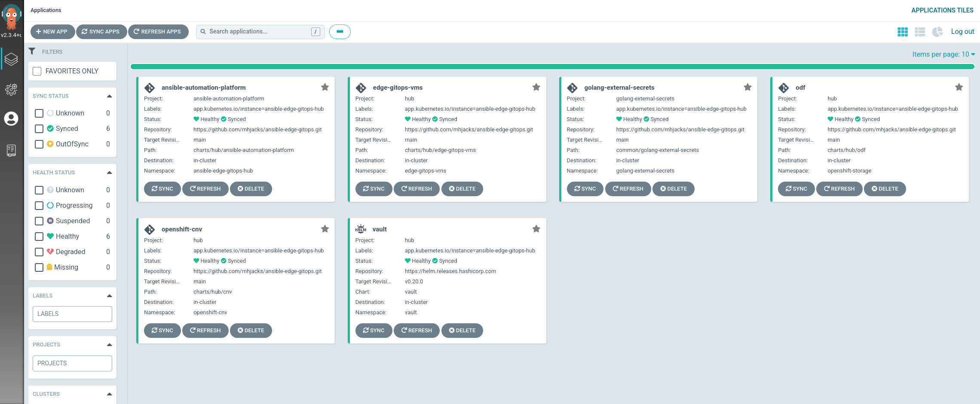The width and height of the screenshot is (980, 404).
Task: Click the git icon of ansible-automation-platform
Action: 150,88
